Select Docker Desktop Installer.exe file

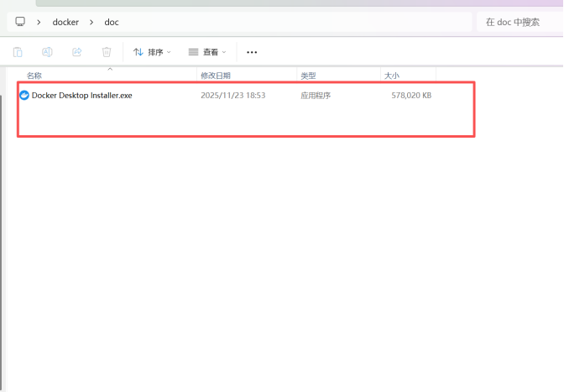[81, 96]
